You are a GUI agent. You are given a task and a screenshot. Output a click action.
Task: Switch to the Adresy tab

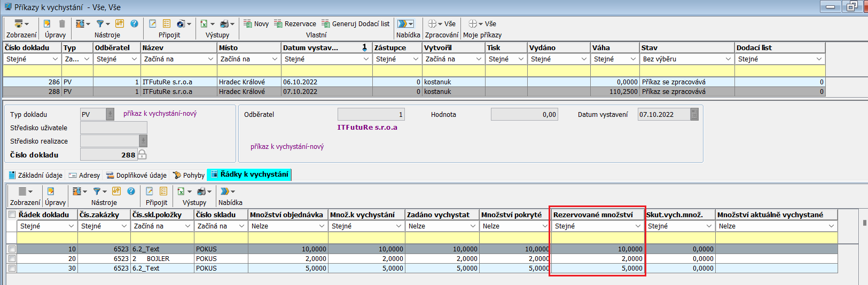point(84,175)
